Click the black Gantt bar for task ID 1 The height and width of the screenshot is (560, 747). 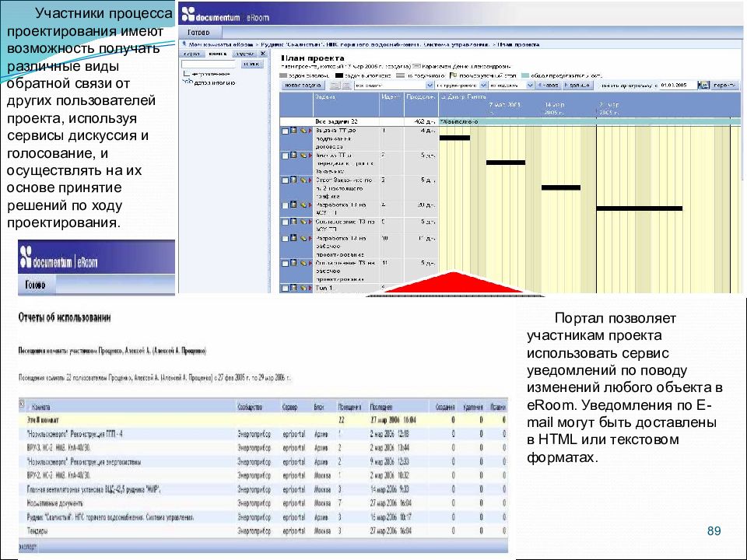pos(454,138)
